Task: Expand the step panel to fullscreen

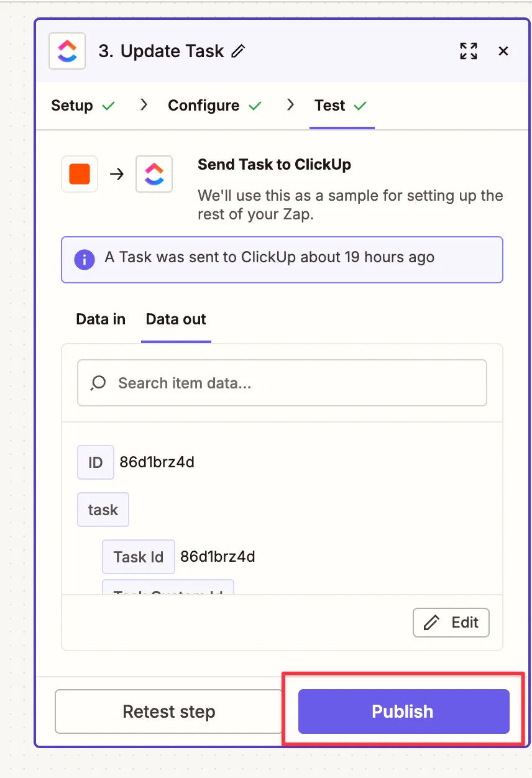Action: pyautogui.click(x=469, y=51)
